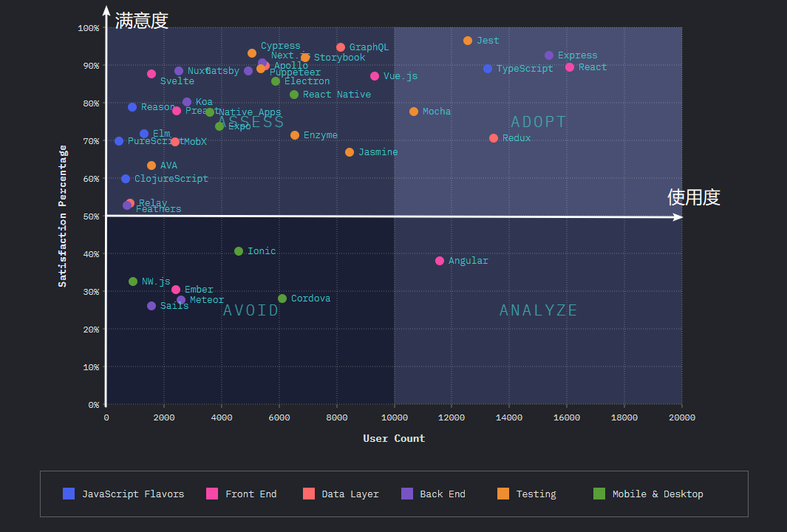Select the Redux data point
The height and width of the screenshot is (532, 787).
494,138
